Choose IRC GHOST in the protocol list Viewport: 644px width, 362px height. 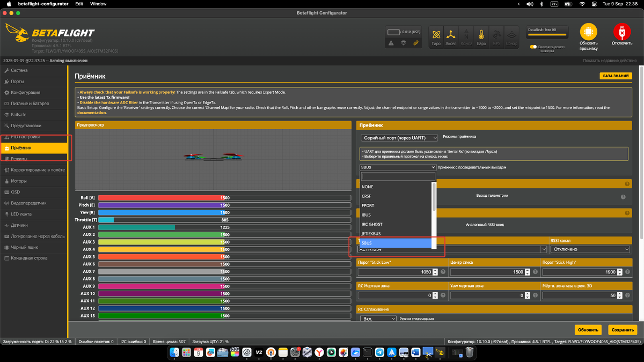[396, 224]
